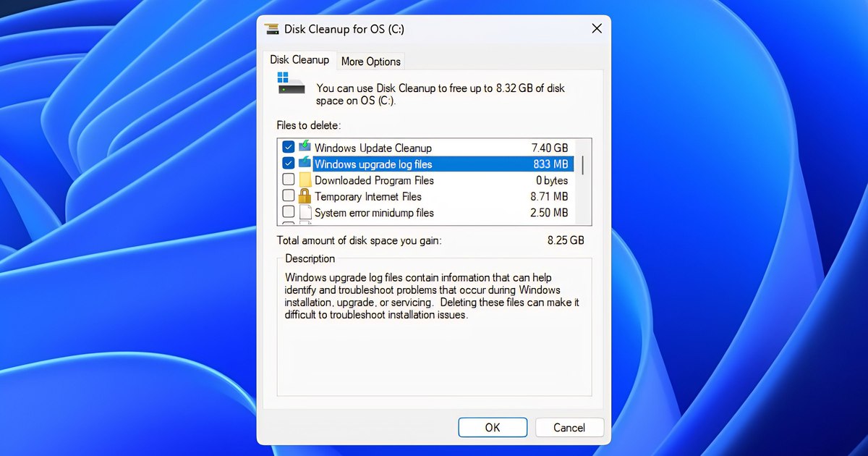This screenshot has height=456, width=868.
Task: Check Temporary Internet Files checkbox
Action: click(x=288, y=196)
